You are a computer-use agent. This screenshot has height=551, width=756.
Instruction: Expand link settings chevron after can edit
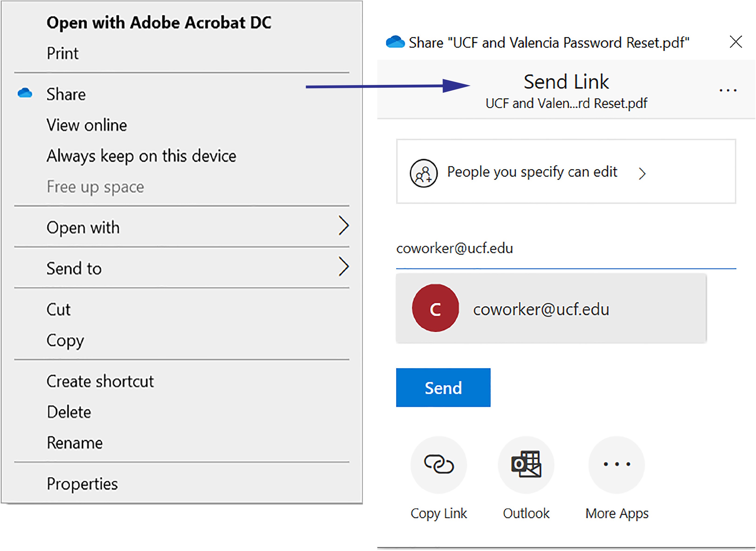[x=642, y=174]
